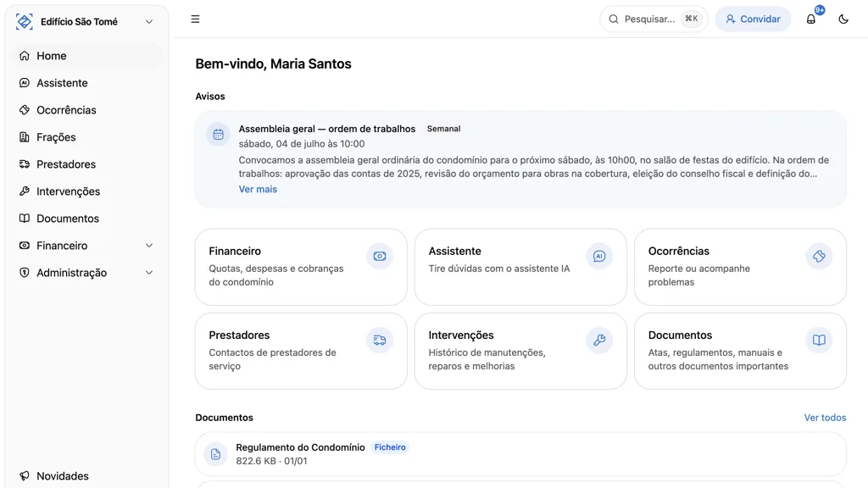
Task: Open the building selector chevron
Action: (149, 21)
